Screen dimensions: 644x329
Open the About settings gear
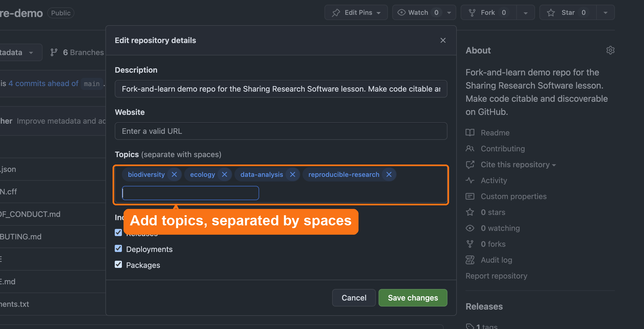click(x=610, y=50)
